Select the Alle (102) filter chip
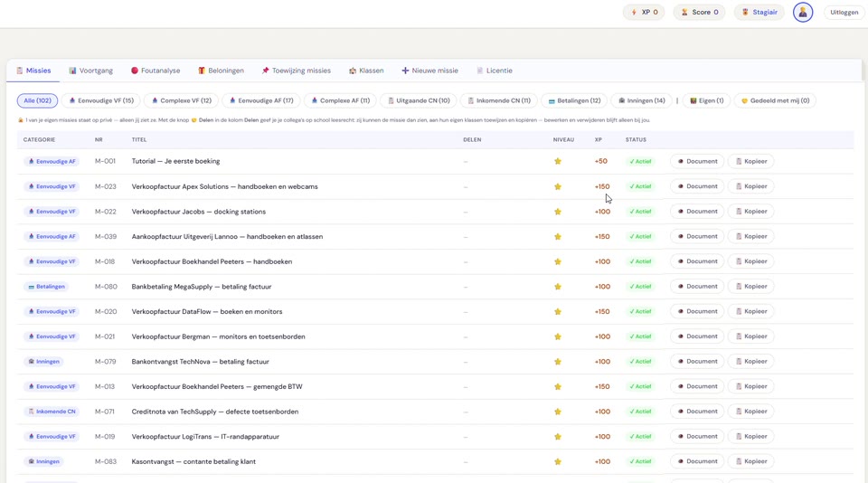The width and height of the screenshot is (868, 483). point(38,100)
